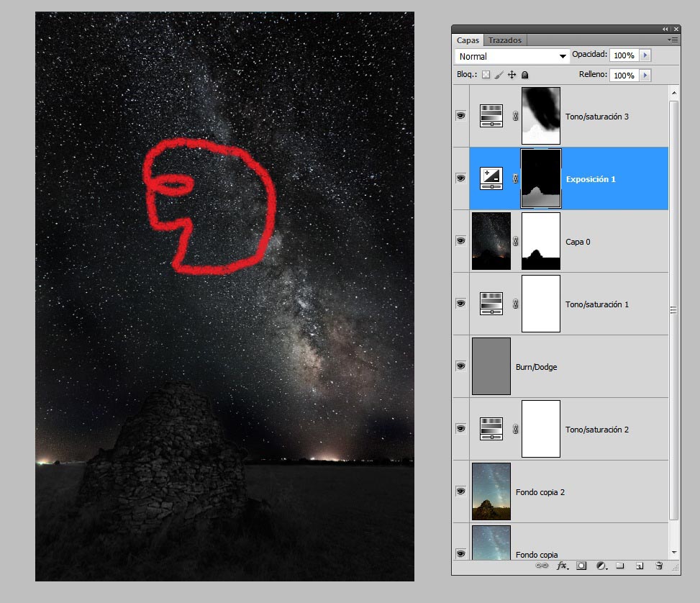Click the link layers chain icon
Screen dimensions: 700x603
542,566
